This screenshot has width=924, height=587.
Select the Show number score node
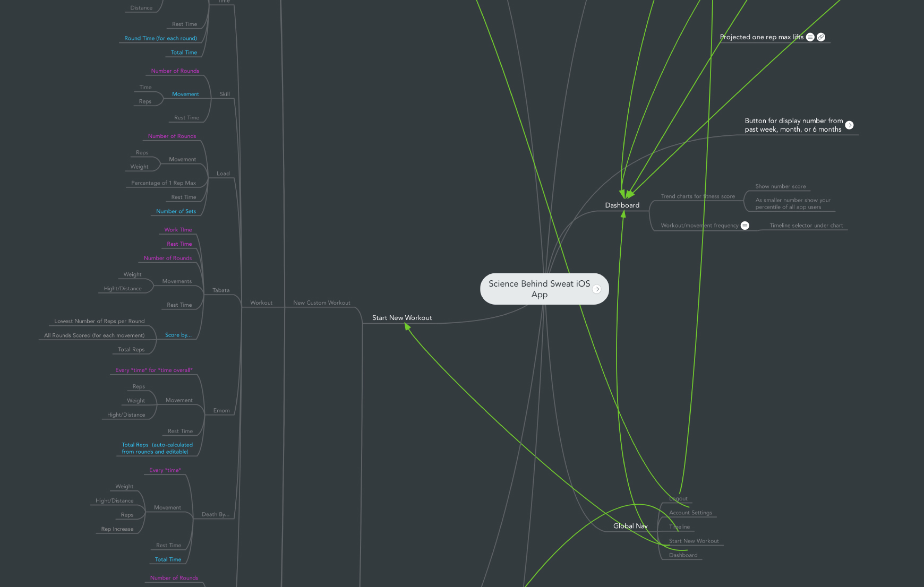781,186
